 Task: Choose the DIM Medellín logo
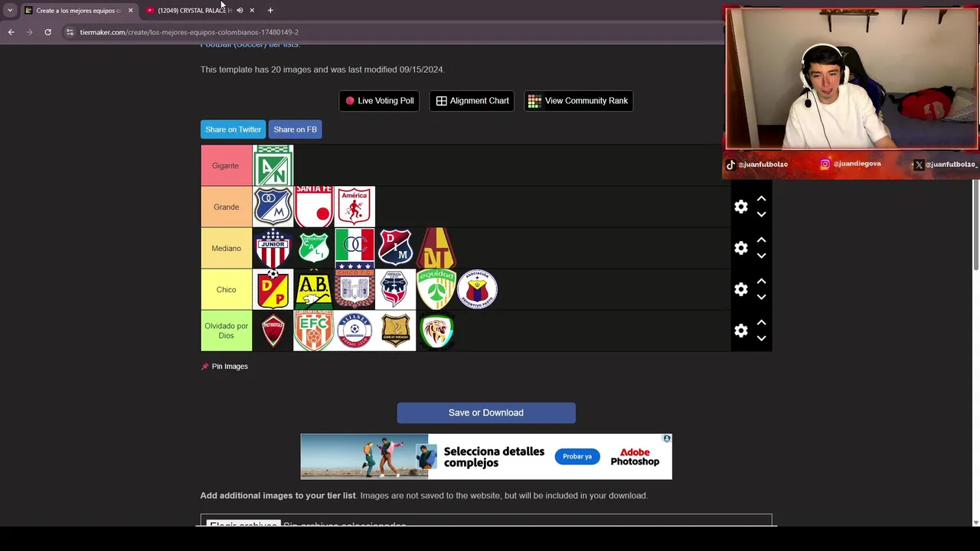395,248
